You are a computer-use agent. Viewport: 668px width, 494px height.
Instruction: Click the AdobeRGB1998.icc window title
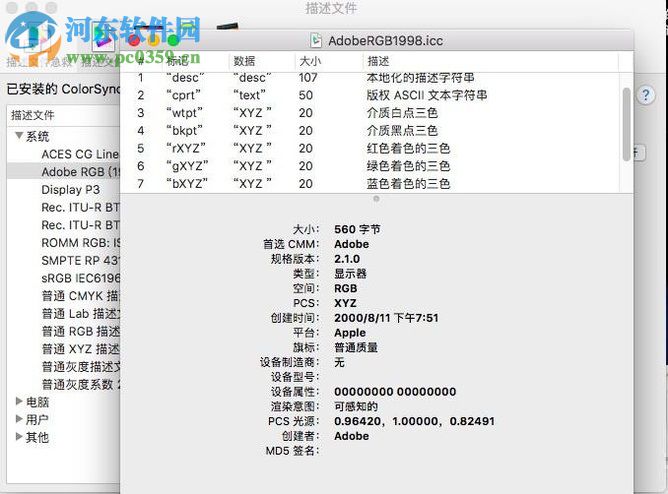386,40
